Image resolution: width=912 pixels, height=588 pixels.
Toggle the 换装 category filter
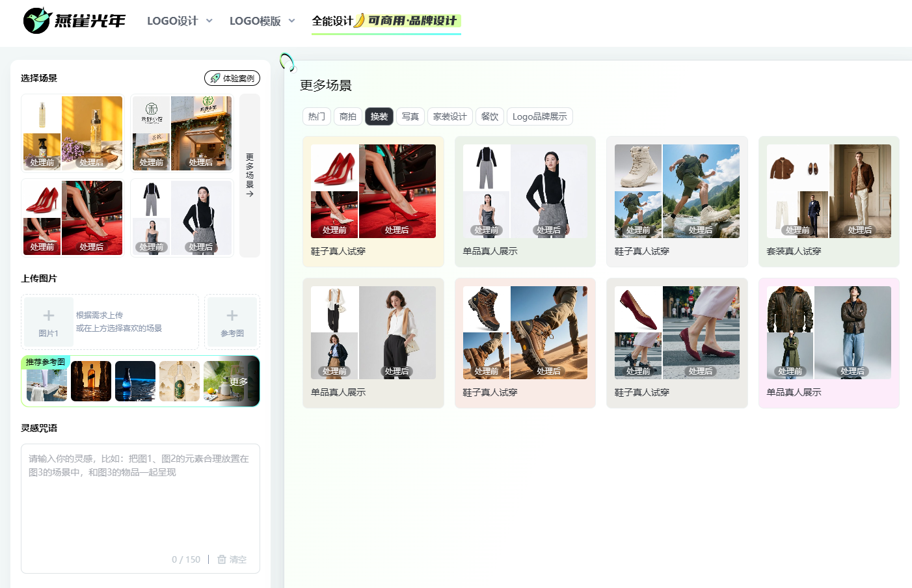coord(379,116)
